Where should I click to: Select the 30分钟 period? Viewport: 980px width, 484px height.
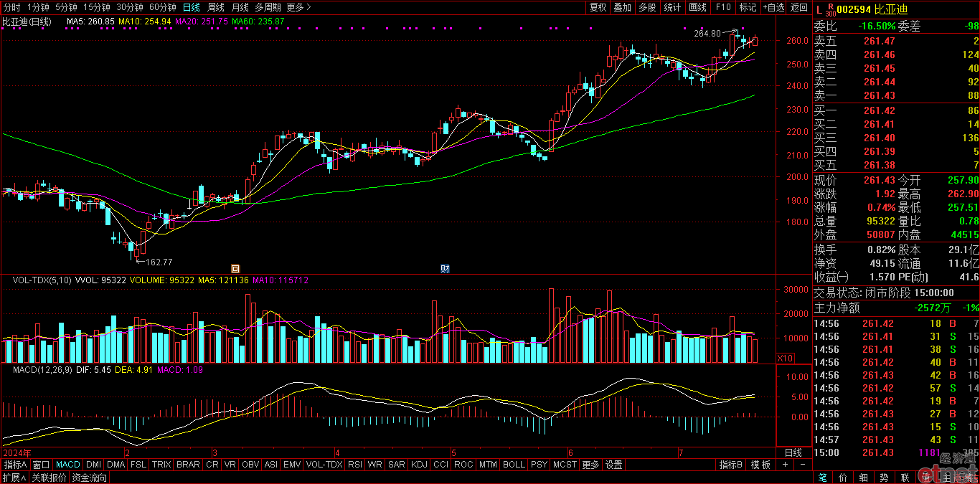pyautogui.click(x=130, y=7)
